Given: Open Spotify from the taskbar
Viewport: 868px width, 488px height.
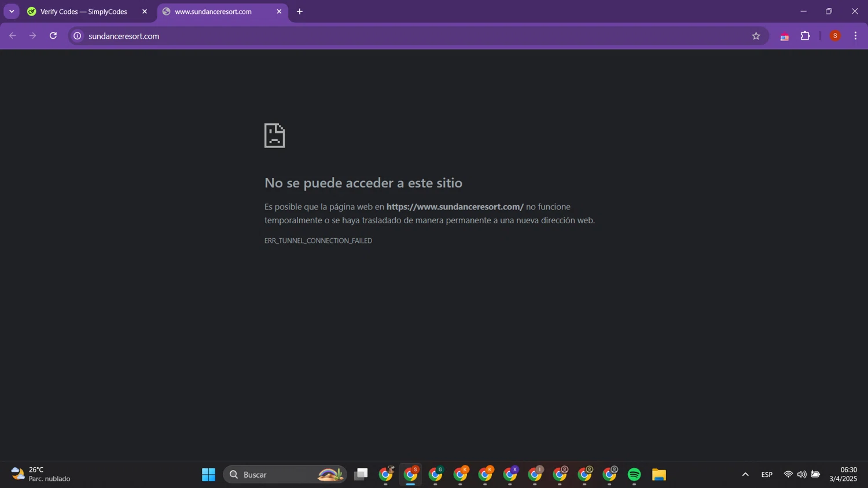Looking at the screenshot, I should 634,475.
